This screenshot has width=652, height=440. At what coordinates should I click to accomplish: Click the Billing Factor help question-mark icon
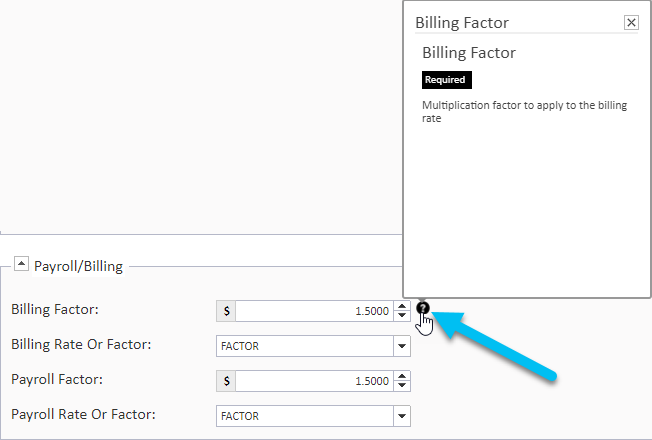422,308
